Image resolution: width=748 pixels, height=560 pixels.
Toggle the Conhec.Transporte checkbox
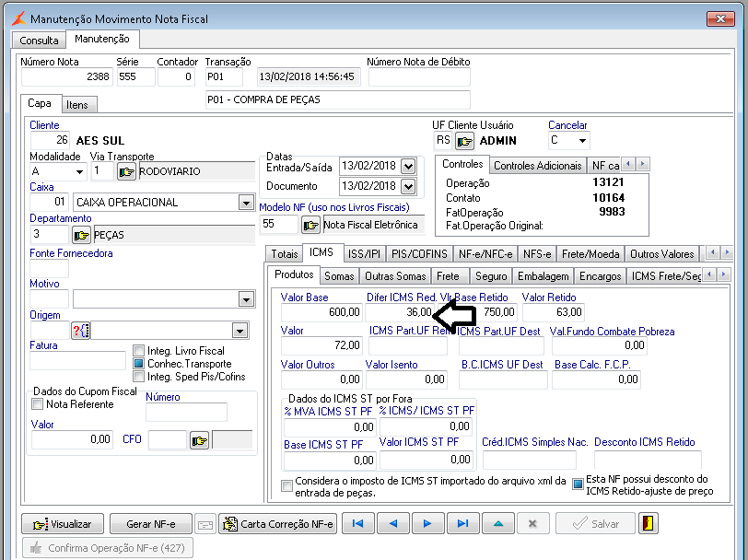[x=139, y=364]
